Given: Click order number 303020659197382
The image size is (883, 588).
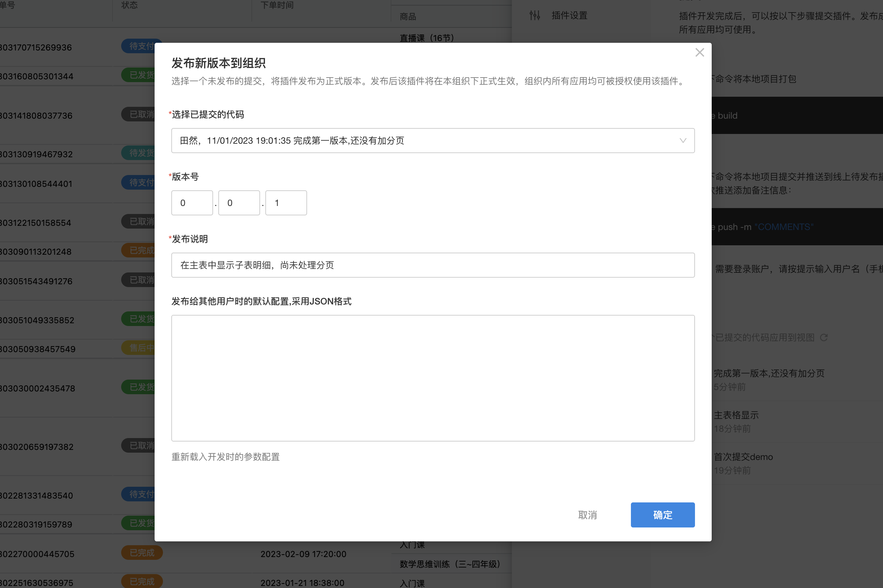Looking at the screenshot, I should pyautogui.click(x=37, y=447).
